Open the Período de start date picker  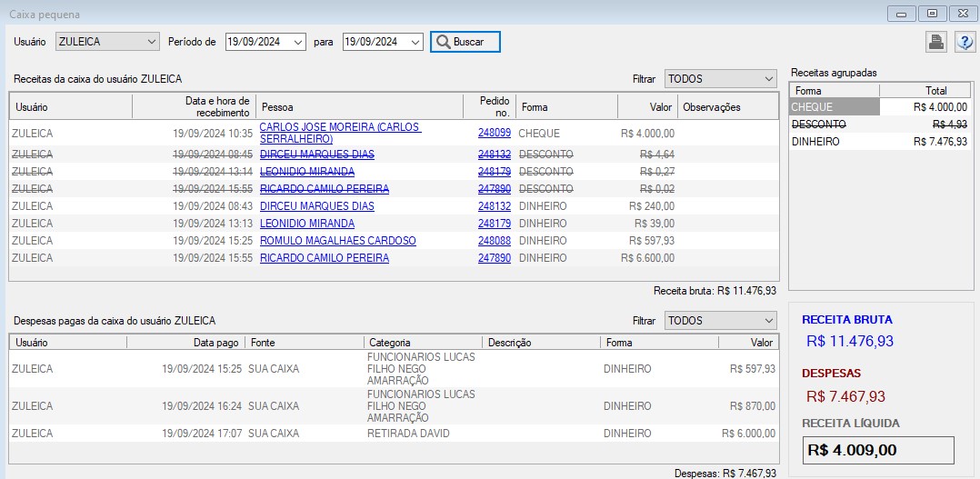click(298, 42)
